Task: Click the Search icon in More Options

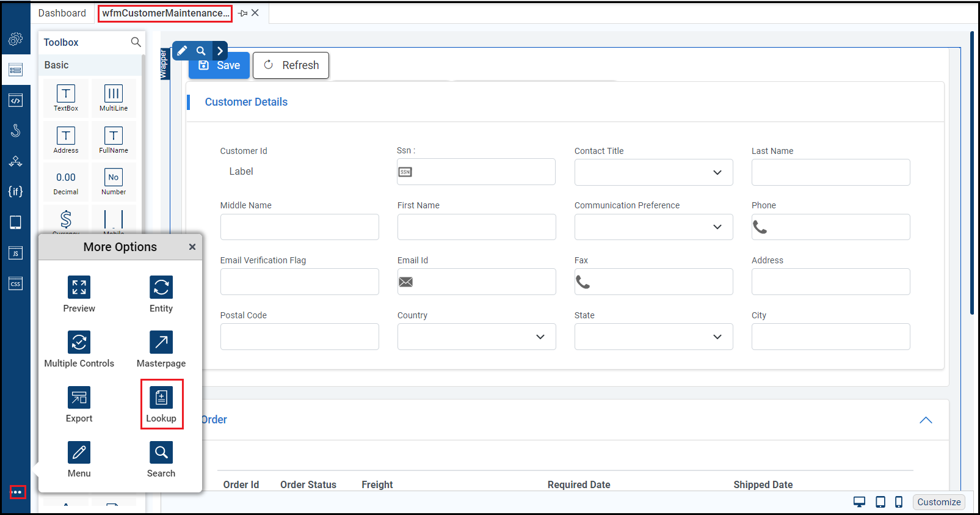Action: point(161,453)
